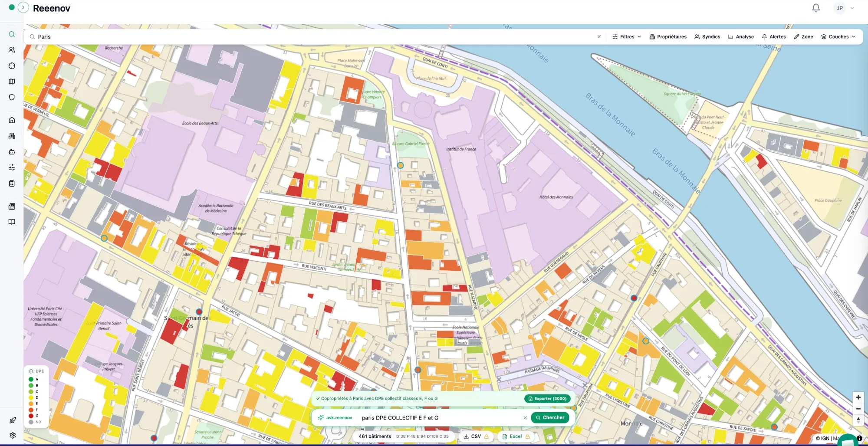The height and width of the screenshot is (446, 868).
Task: Open the users/contacts icon in the sidebar
Action: tap(12, 50)
